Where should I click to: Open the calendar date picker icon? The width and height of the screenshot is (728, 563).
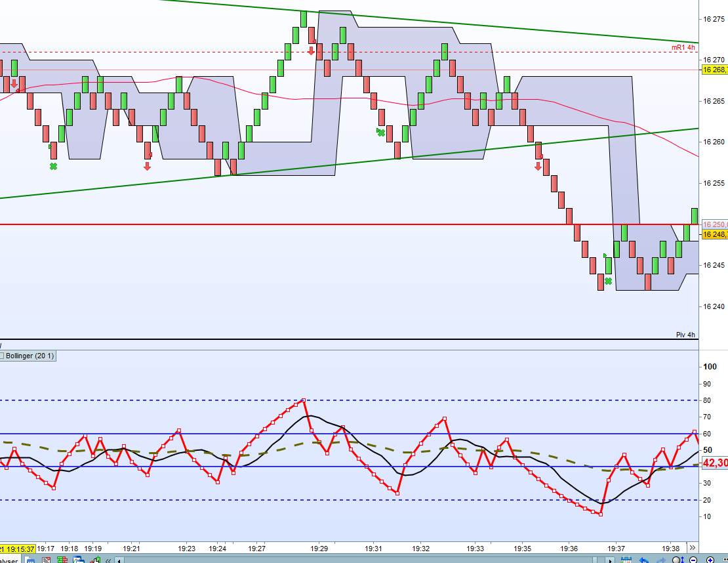point(626,560)
